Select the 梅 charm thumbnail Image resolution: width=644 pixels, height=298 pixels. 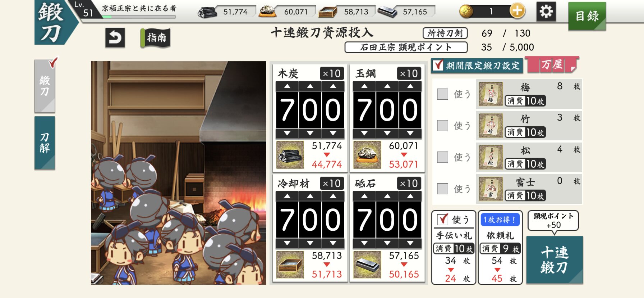pyautogui.click(x=491, y=94)
